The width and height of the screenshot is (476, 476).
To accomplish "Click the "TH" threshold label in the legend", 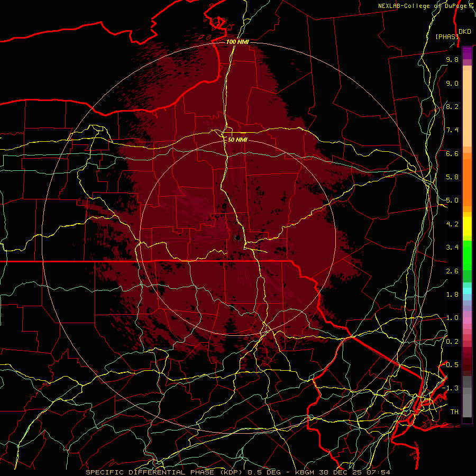I will (454, 412).
